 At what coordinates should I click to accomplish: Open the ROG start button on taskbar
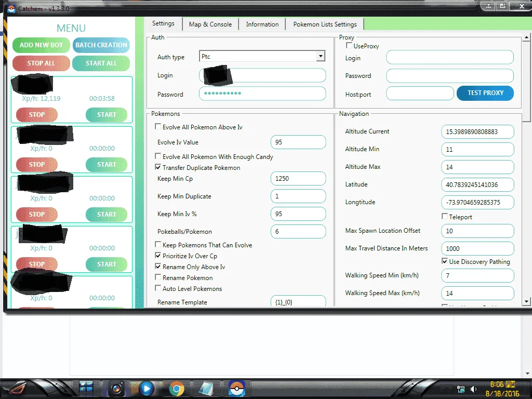[x=17, y=389]
